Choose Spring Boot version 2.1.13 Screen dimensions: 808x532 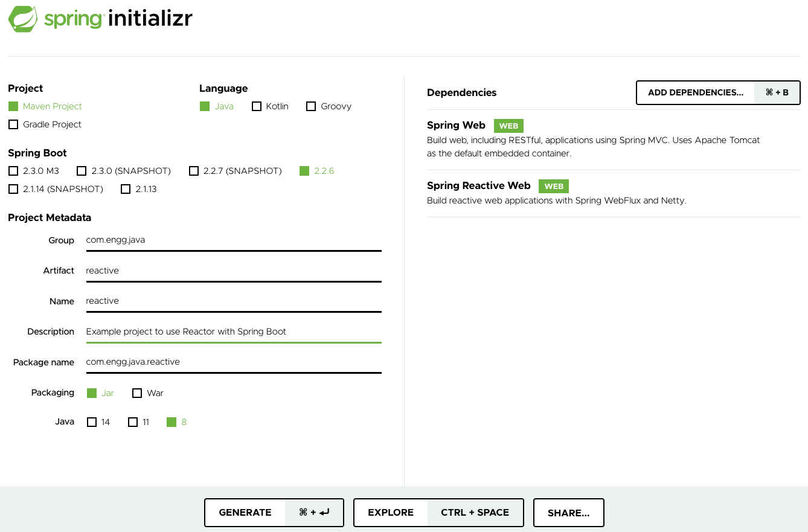(x=126, y=189)
